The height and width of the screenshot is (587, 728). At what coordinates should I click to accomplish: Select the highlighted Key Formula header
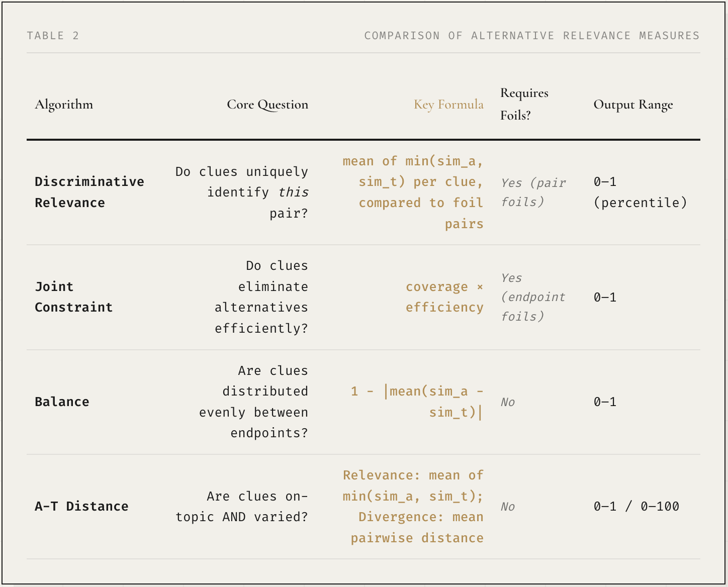pyautogui.click(x=448, y=105)
